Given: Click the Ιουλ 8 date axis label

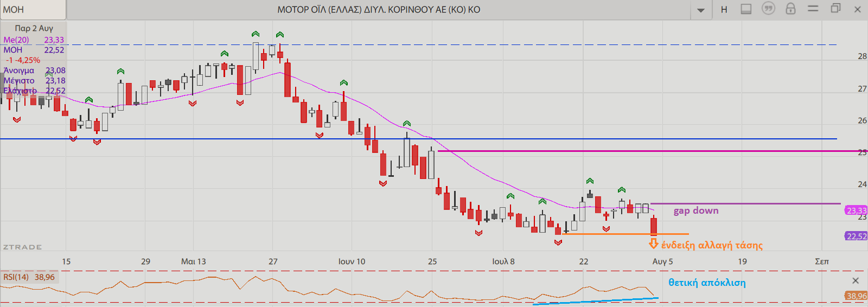Looking at the screenshot, I should 503,261.
